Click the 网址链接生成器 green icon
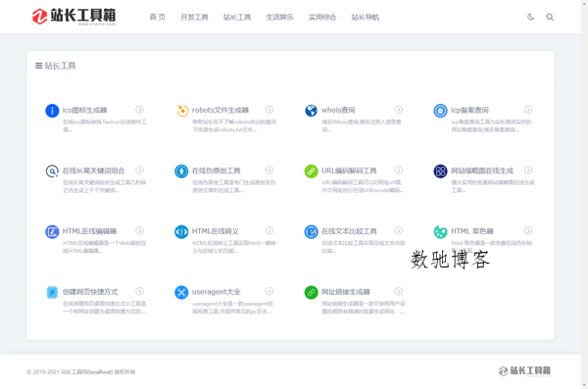Screen dimensions: 588x389 point(312,292)
